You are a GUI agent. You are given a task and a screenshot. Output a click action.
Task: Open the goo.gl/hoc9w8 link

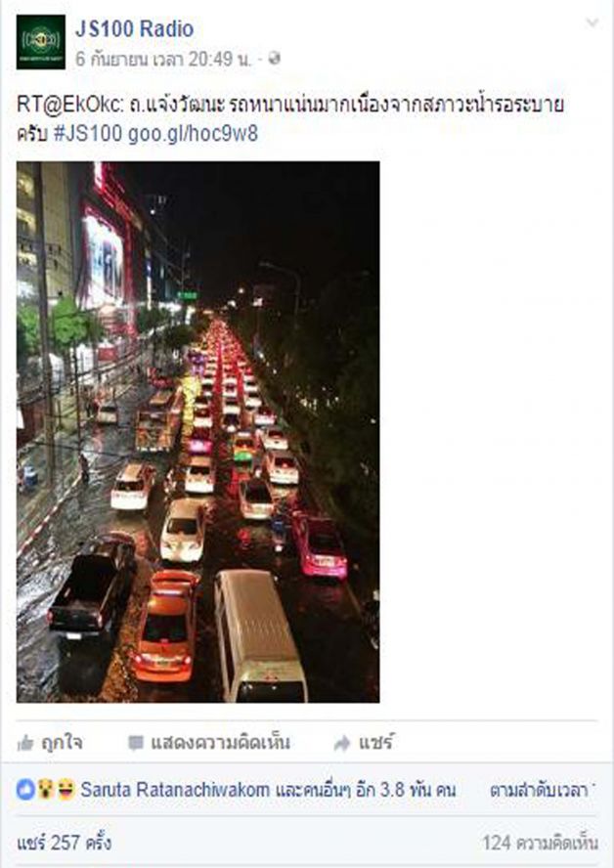(193, 134)
